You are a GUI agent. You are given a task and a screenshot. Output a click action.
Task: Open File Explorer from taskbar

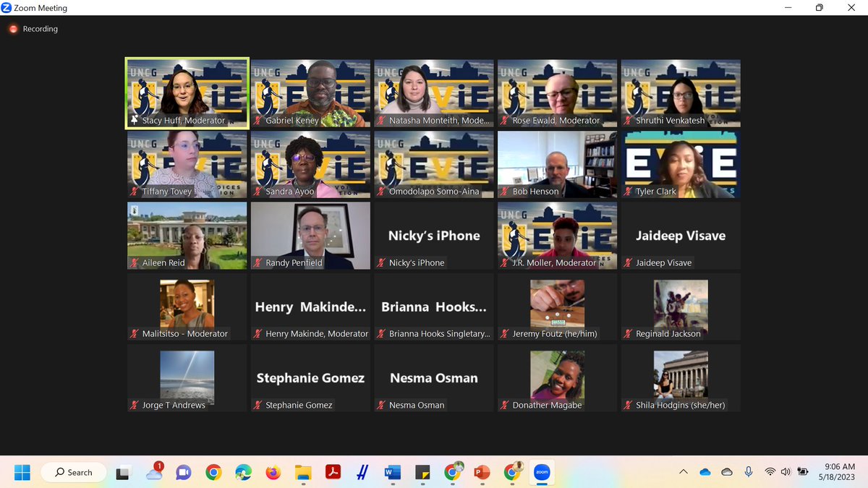click(x=302, y=473)
